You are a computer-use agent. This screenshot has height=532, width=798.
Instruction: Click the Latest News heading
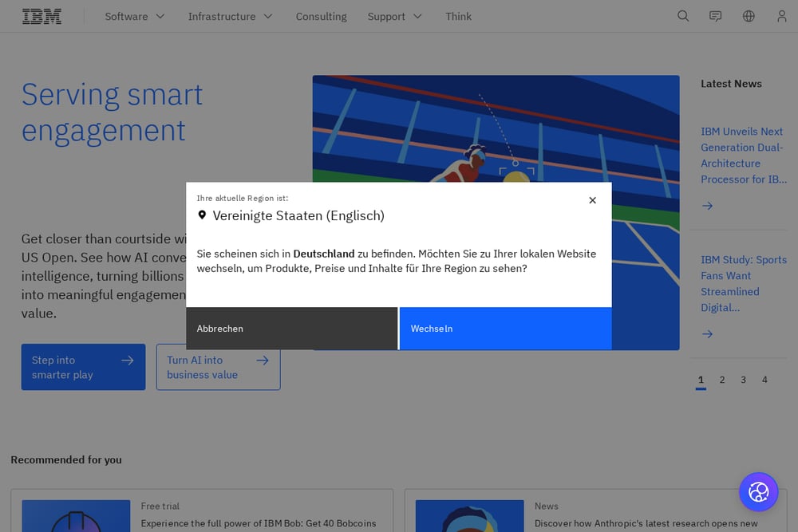click(731, 84)
